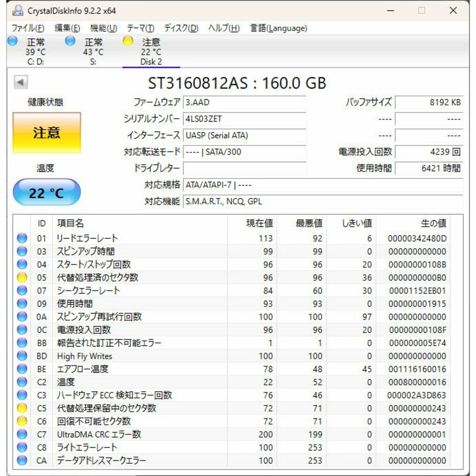Select the blue status orb for S: drive
Viewport: 476px width, 476px height.
point(70,41)
